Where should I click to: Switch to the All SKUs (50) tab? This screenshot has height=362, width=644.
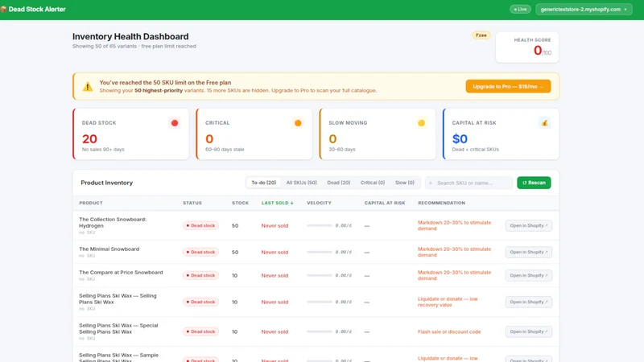tap(301, 183)
